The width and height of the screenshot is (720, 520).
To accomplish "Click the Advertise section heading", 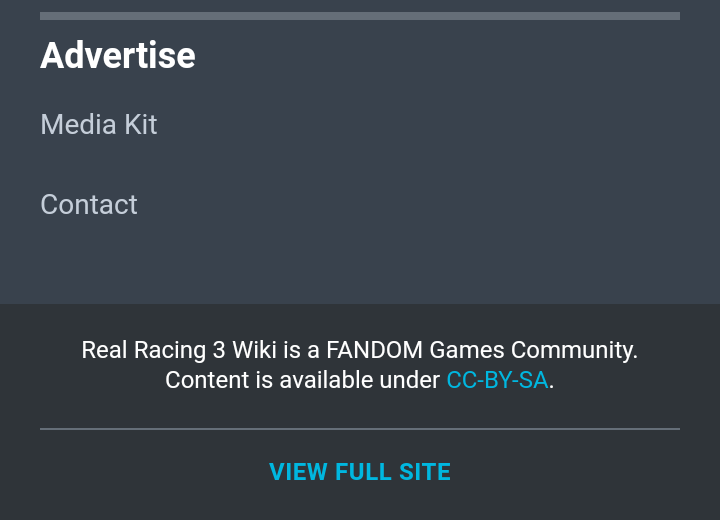I will tap(118, 56).
